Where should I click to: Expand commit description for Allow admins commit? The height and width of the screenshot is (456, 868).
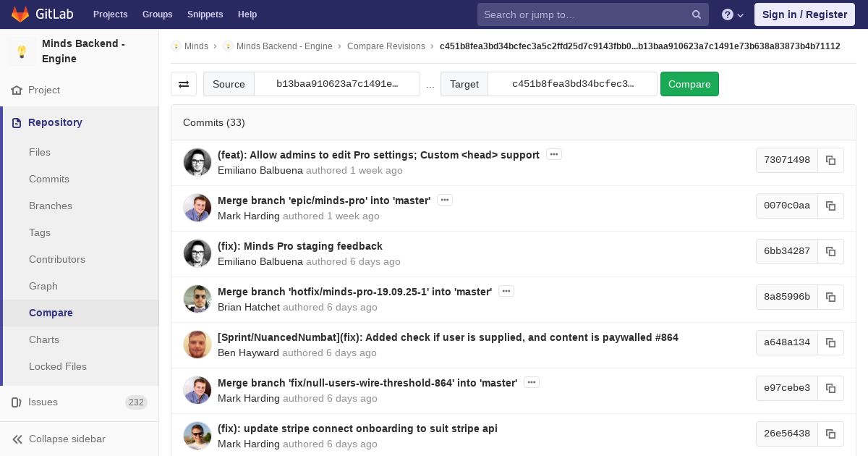[554, 154]
